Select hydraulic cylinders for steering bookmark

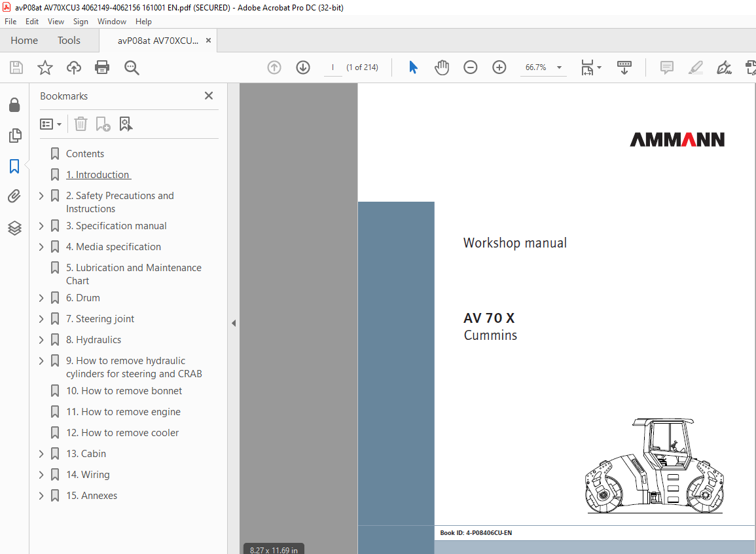coord(134,367)
